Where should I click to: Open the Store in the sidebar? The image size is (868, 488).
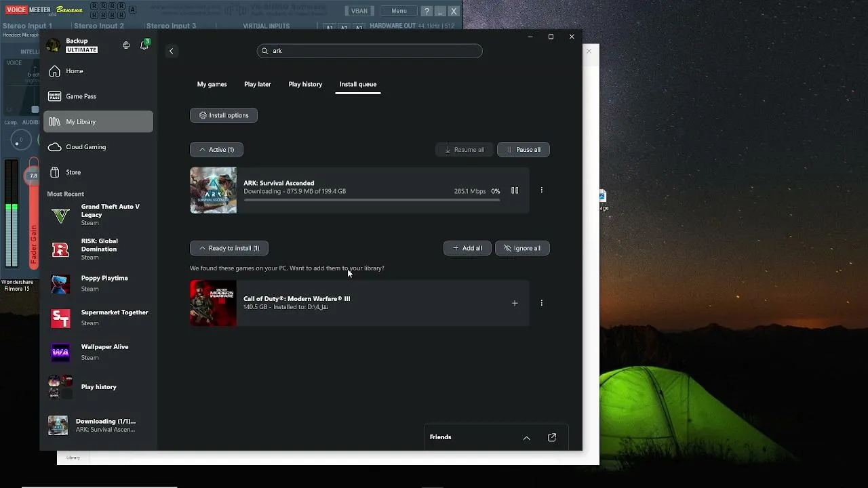[98, 172]
